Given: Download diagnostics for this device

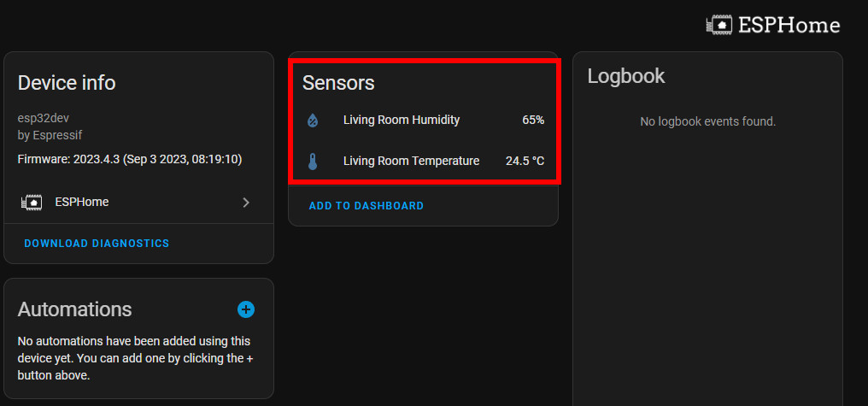Looking at the screenshot, I should 97,244.
